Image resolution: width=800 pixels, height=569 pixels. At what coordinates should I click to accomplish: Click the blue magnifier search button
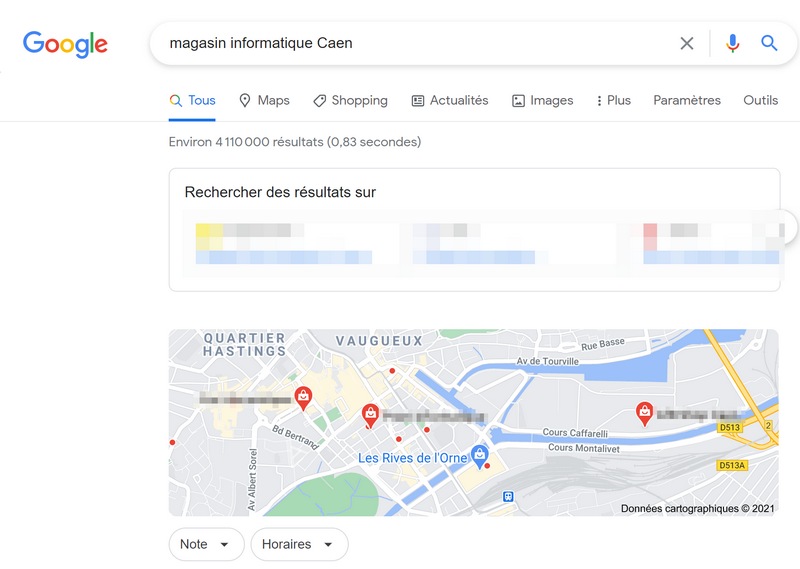pyautogui.click(x=769, y=43)
